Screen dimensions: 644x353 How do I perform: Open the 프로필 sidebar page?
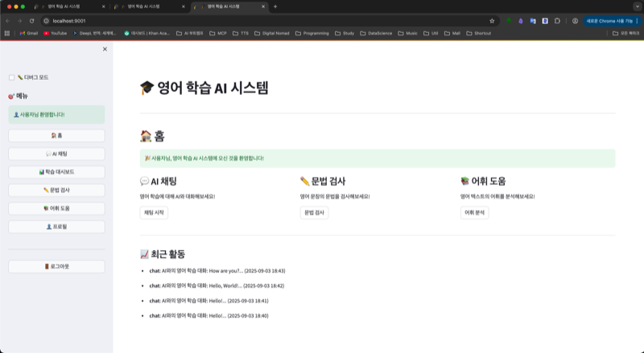click(x=56, y=227)
